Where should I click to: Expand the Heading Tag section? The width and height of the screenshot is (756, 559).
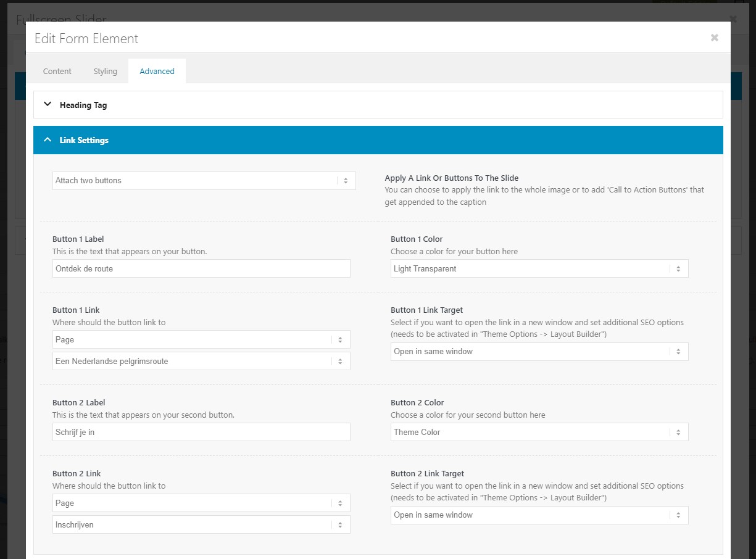[83, 105]
